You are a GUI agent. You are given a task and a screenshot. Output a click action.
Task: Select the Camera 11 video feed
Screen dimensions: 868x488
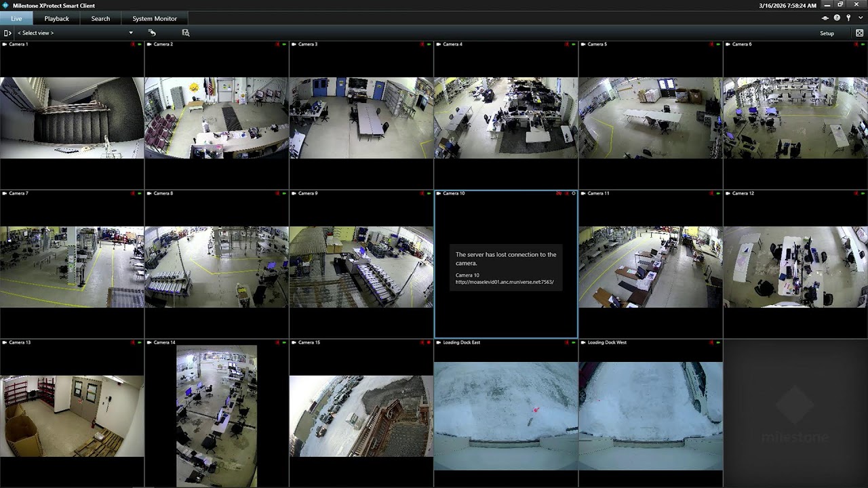650,267
